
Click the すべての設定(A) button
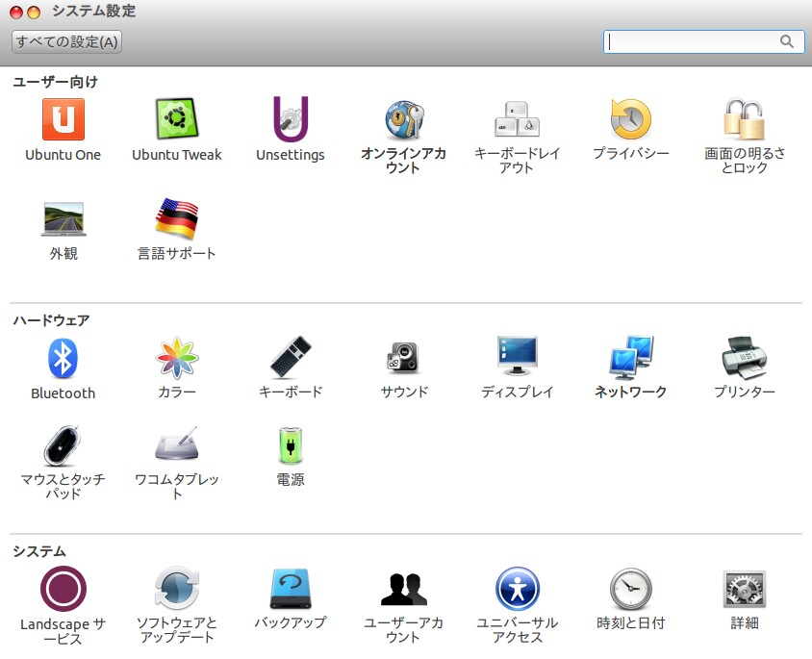coord(66,42)
